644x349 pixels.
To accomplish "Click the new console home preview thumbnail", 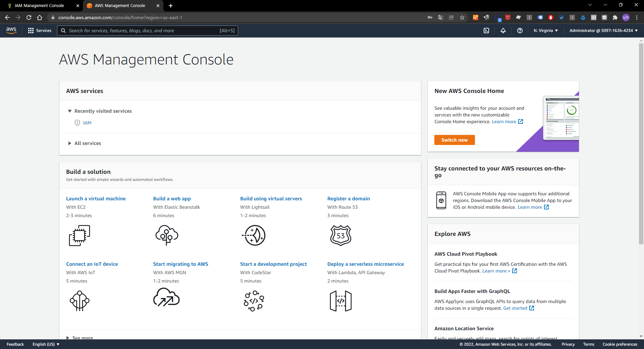I will click(561, 117).
